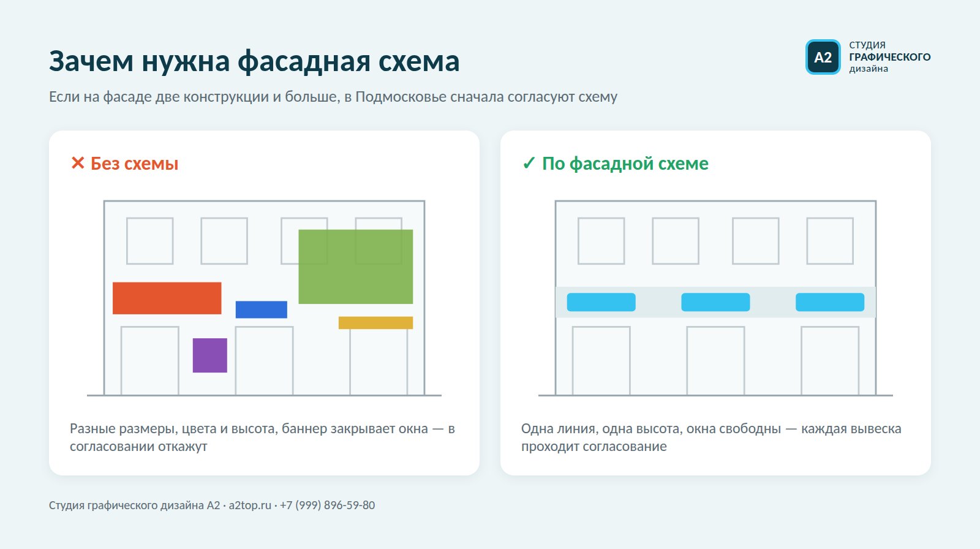
Task: Click the A2 studio logo badge
Action: [x=823, y=57]
